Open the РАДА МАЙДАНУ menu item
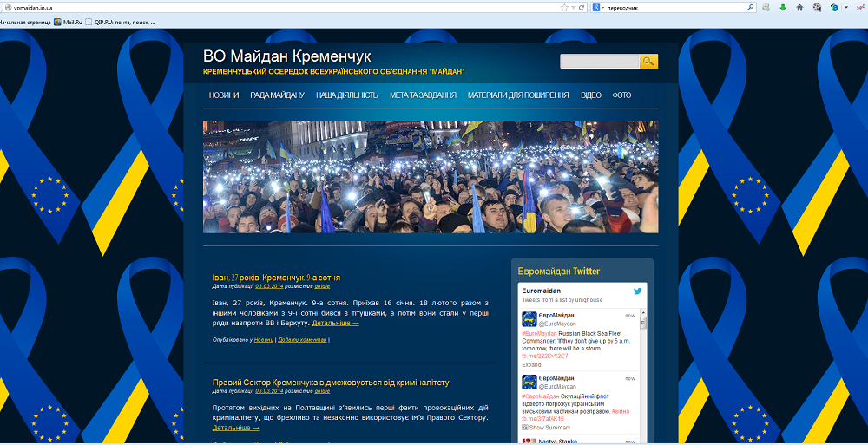The width and height of the screenshot is (868, 445). pos(277,95)
